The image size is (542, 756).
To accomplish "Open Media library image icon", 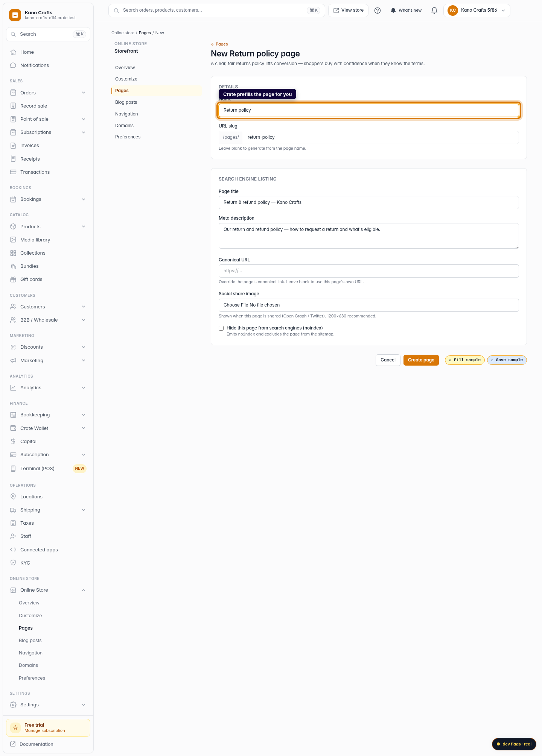I will pyautogui.click(x=13, y=240).
